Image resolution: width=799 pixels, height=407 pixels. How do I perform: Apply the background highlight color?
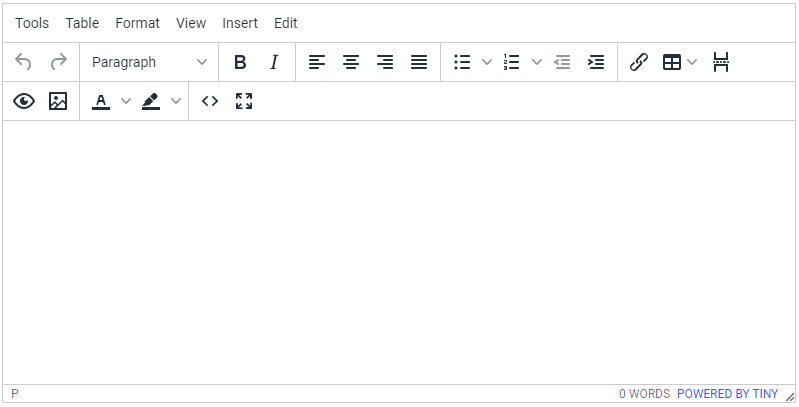click(151, 101)
